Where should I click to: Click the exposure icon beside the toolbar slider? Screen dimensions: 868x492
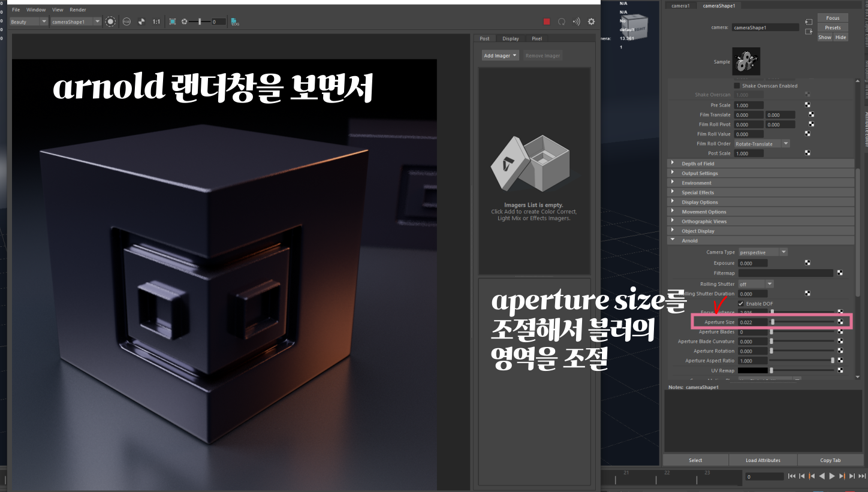[184, 22]
